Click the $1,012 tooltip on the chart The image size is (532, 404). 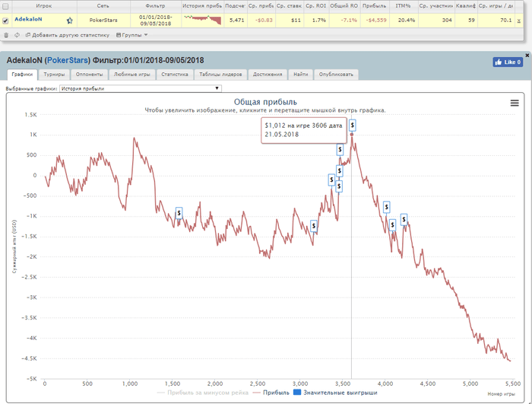click(x=304, y=130)
